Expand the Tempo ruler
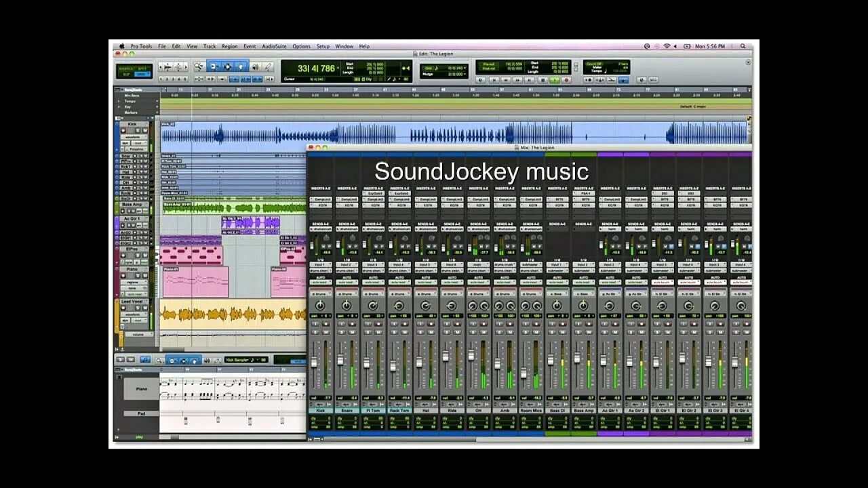The image size is (868, 488). pyautogui.click(x=119, y=101)
